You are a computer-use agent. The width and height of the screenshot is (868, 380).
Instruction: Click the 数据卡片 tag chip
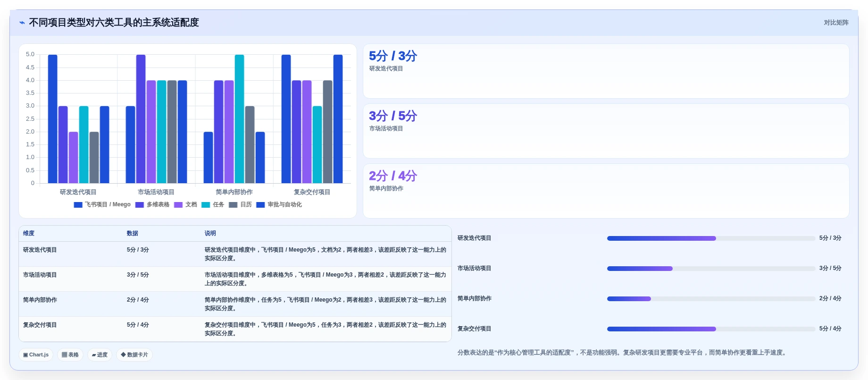point(134,355)
